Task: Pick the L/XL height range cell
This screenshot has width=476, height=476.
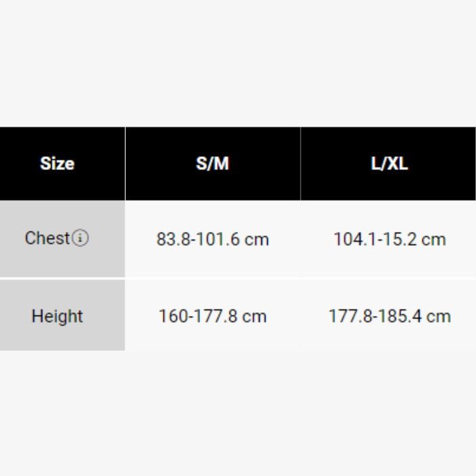Action: [x=390, y=316]
